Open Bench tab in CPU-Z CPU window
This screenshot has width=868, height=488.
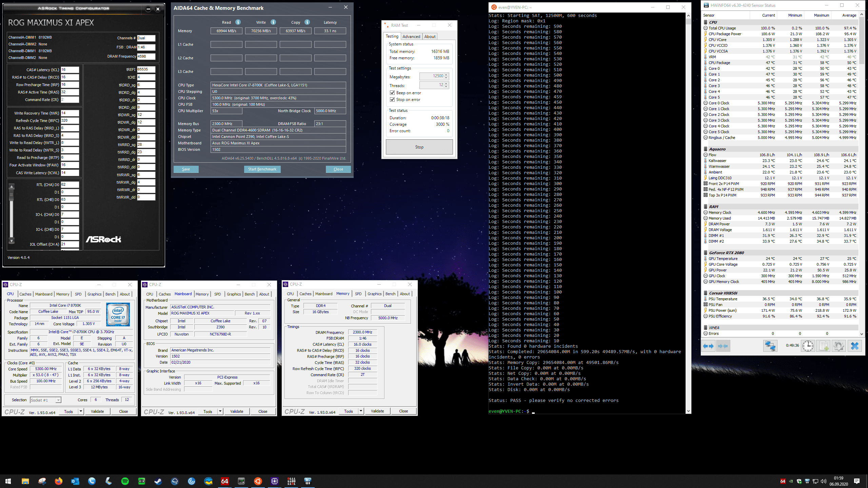pos(111,294)
